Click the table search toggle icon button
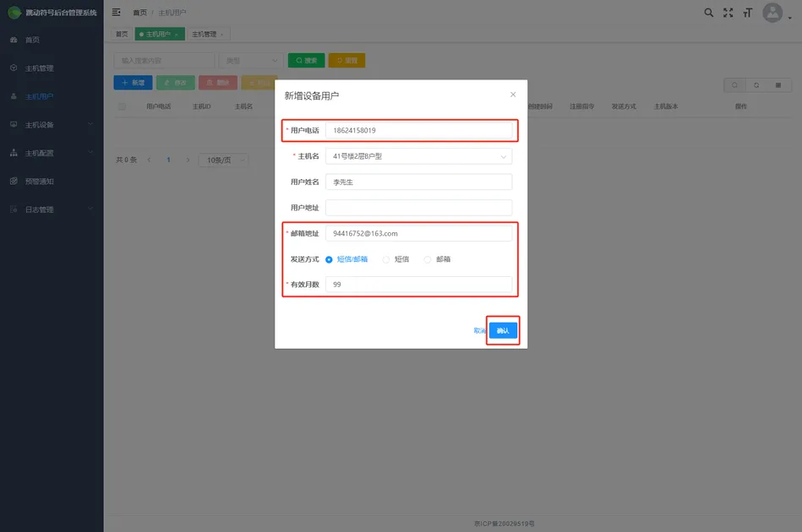The width and height of the screenshot is (802, 532). [x=734, y=85]
